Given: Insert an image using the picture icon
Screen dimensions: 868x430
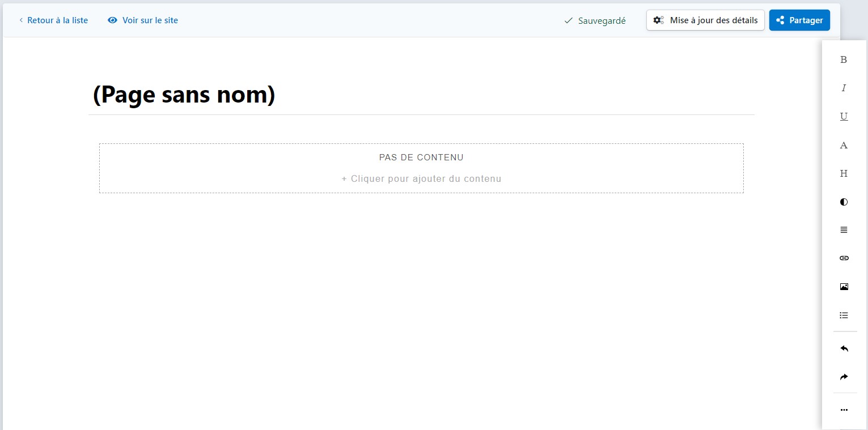Looking at the screenshot, I should tap(844, 287).
